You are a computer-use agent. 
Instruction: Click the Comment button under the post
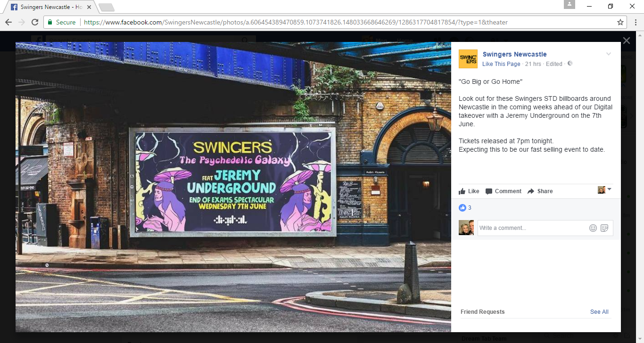pos(504,191)
